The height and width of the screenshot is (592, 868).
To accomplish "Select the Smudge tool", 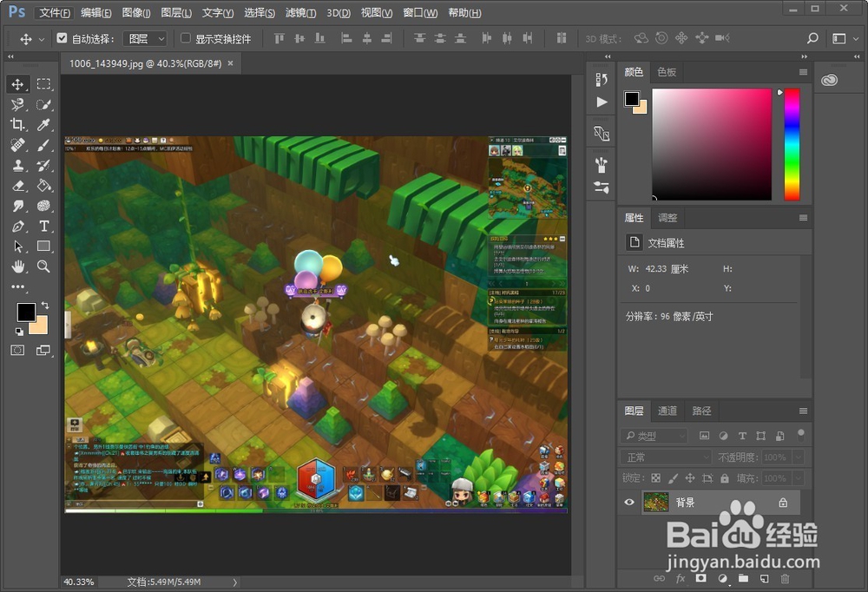I will 17,206.
